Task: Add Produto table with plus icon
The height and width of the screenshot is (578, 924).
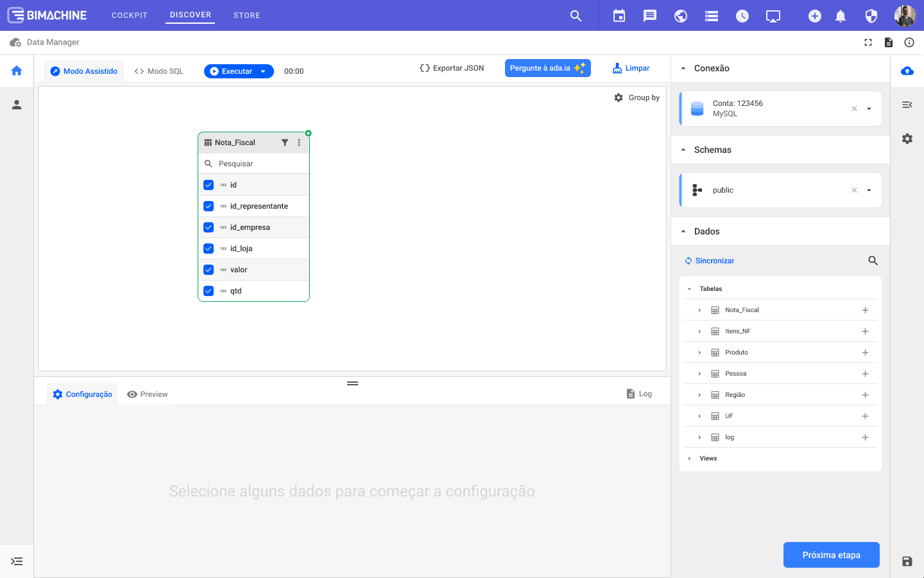Action: click(x=865, y=353)
